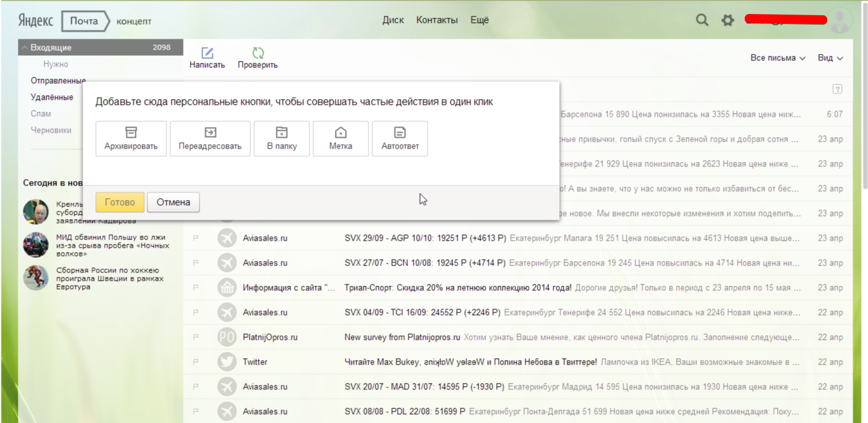
Task: Click the Aviasales plane avatar, SVX 29/09 row
Action: point(227,238)
